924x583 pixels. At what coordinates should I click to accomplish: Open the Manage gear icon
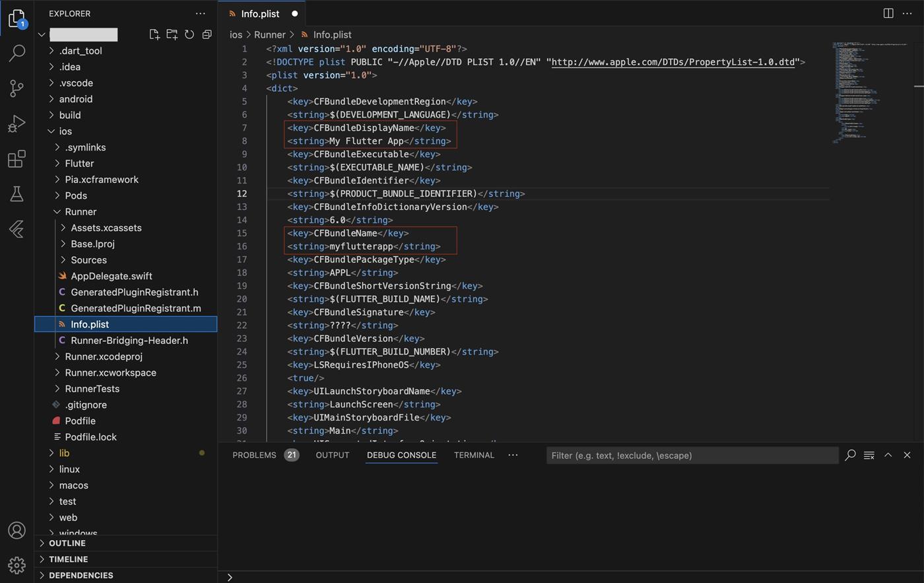pos(17,565)
